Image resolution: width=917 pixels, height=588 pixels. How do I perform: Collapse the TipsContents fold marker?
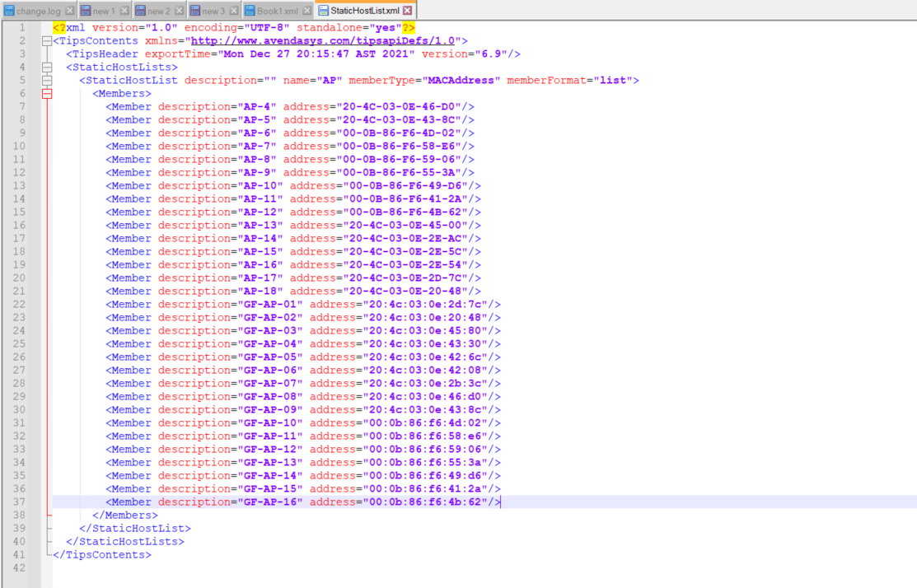point(46,41)
